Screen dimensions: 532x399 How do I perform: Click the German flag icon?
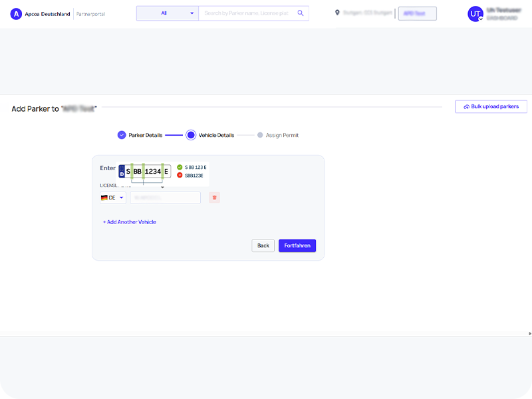[x=104, y=198]
